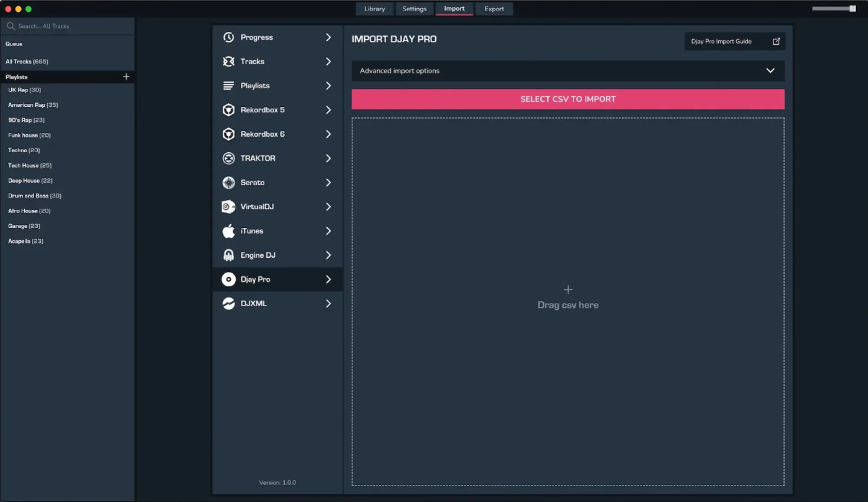Click the DJXML logo icon
The width and height of the screenshot is (868, 502).
[229, 304]
